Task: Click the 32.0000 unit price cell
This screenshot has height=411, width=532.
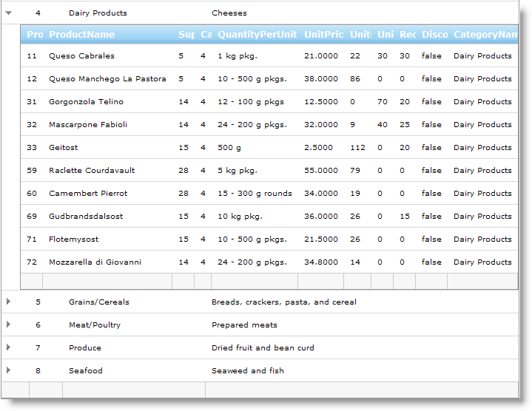Action: coord(321,125)
